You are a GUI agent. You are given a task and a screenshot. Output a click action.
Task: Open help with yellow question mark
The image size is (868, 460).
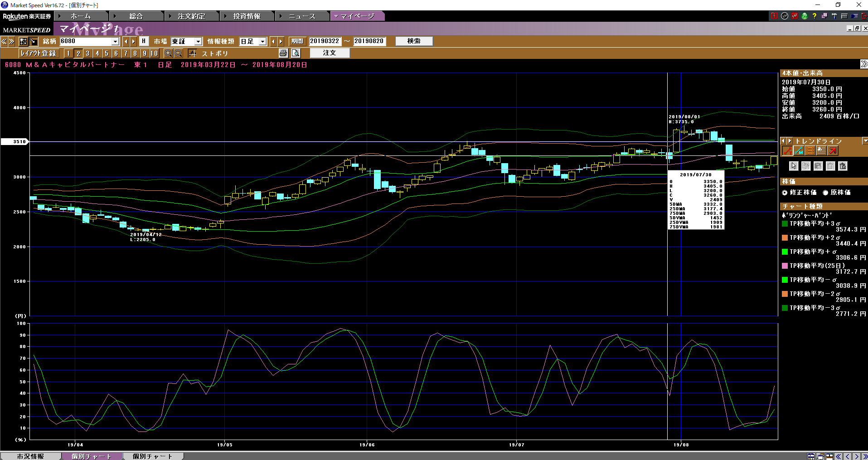(815, 16)
